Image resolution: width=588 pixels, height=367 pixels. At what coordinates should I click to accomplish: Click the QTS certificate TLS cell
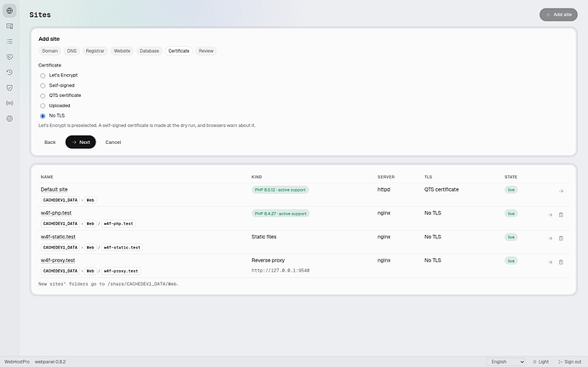point(441,190)
